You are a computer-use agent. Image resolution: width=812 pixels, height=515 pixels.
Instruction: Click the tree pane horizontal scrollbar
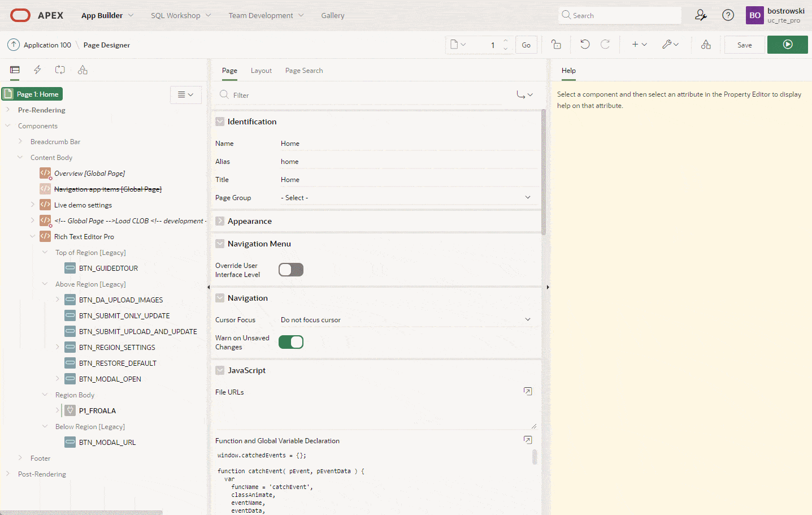click(82, 513)
